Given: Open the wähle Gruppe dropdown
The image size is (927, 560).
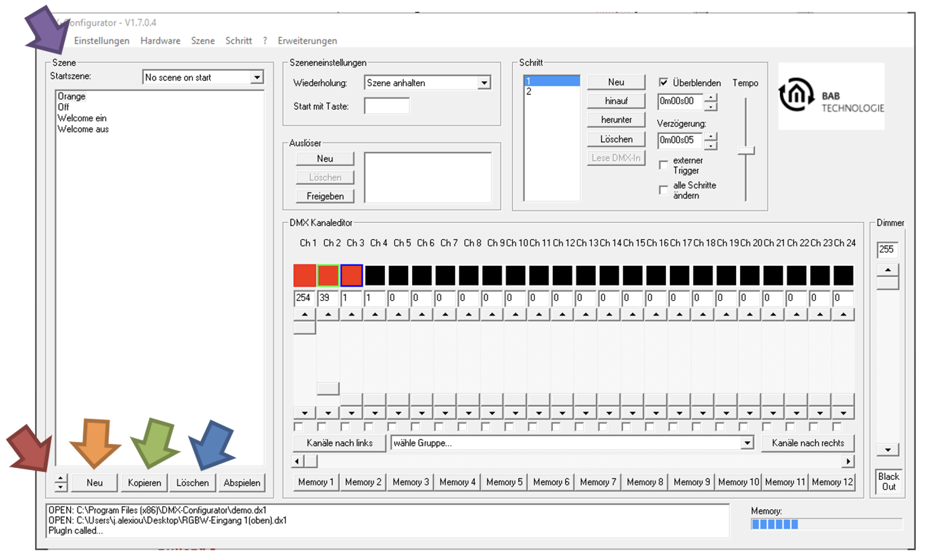Looking at the screenshot, I should tap(747, 443).
